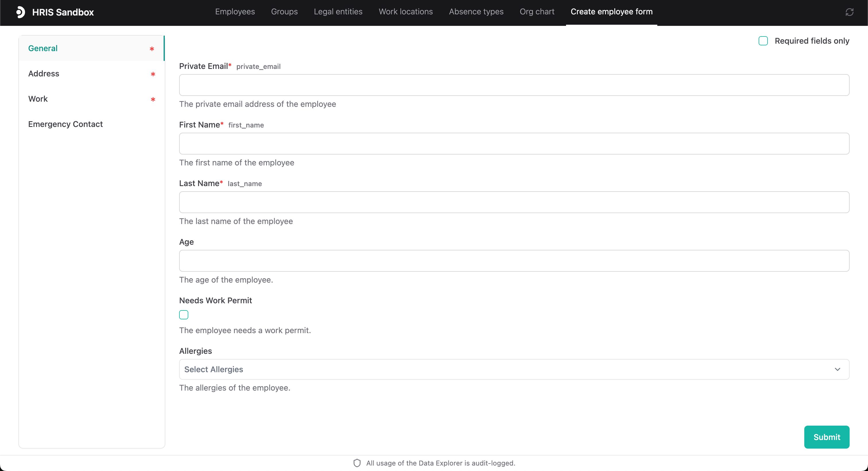This screenshot has width=868, height=471.
Task: Click the refresh icon in top bar
Action: pyautogui.click(x=849, y=12)
